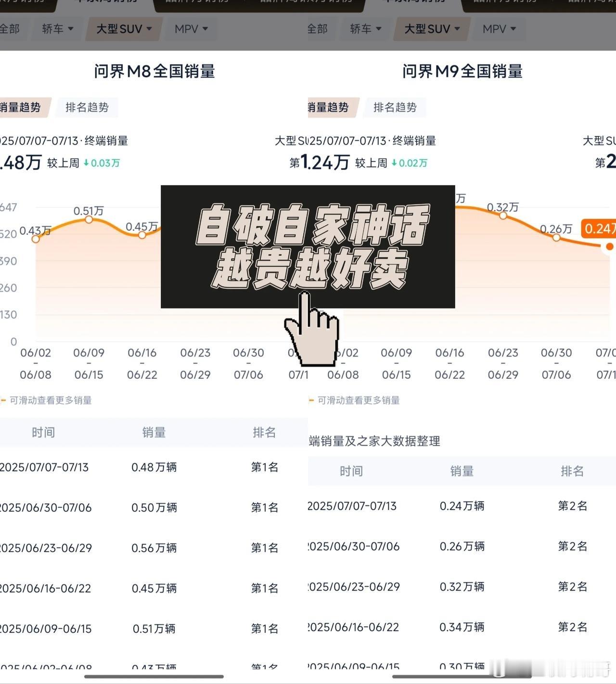Click 端销量及之家大数据整理 source note
The image size is (616, 684).
click(374, 441)
